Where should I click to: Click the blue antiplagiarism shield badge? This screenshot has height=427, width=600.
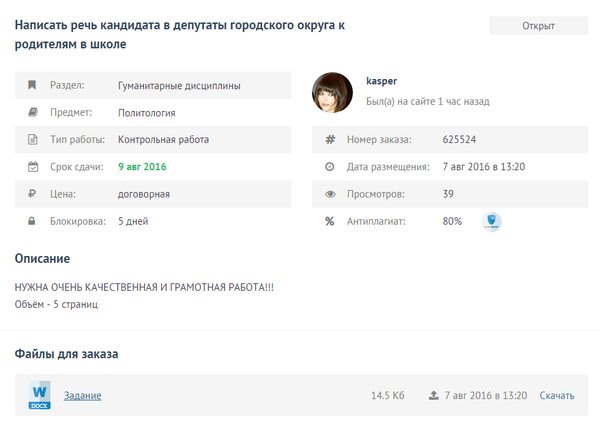click(491, 221)
